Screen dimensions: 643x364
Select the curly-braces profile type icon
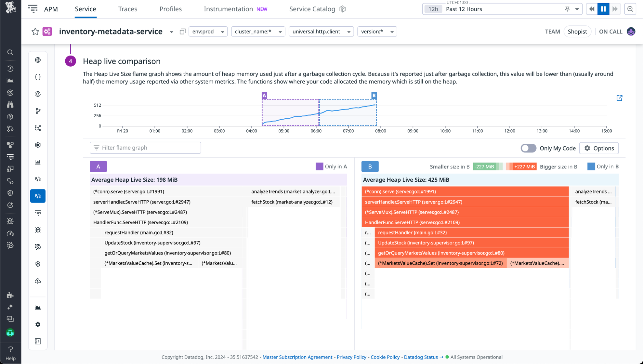pos(38,77)
